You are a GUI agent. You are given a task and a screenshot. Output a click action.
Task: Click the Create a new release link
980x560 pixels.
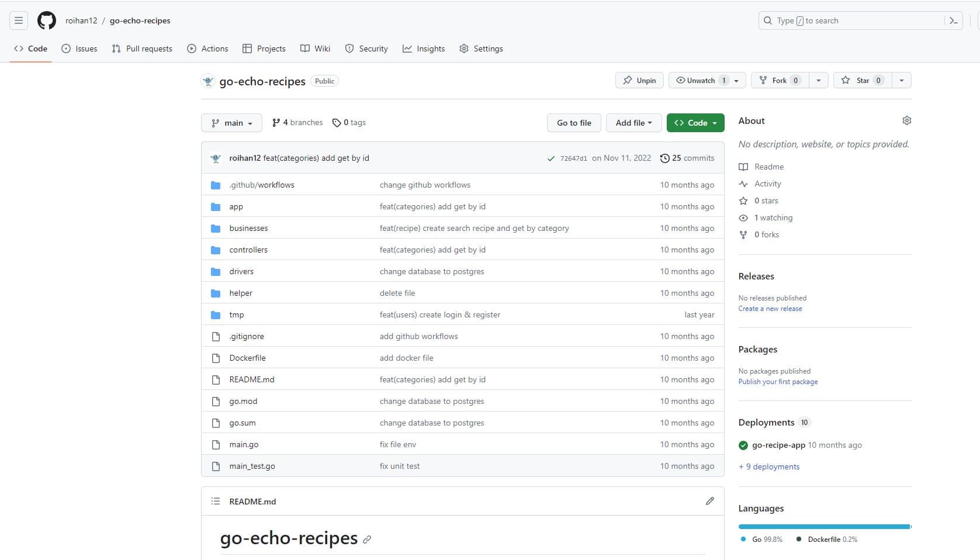pyautogui.click(x=770, y=308)
